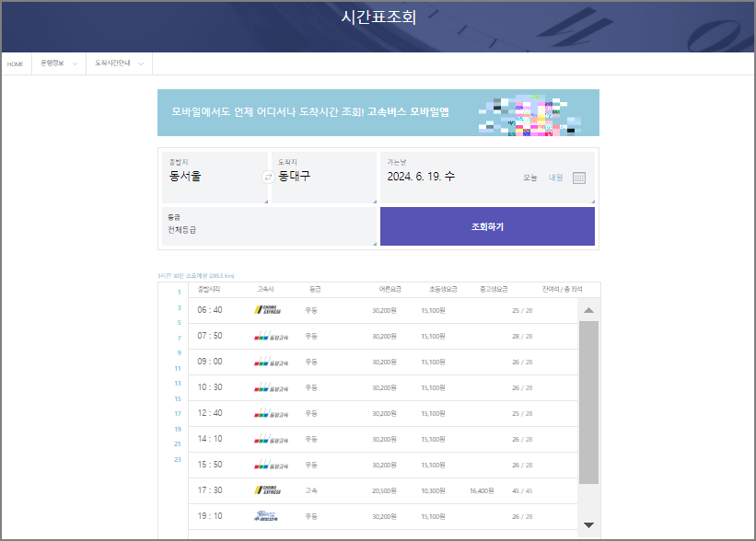
Task: Click the scrollbar down arrow on timetable
Action: point(587,525)
